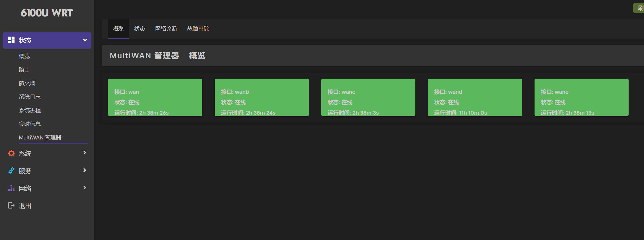Switch to the 网络诊断 tab
Image resolution: width=644 pixels, height=240 pixels.
pos(166,29)
